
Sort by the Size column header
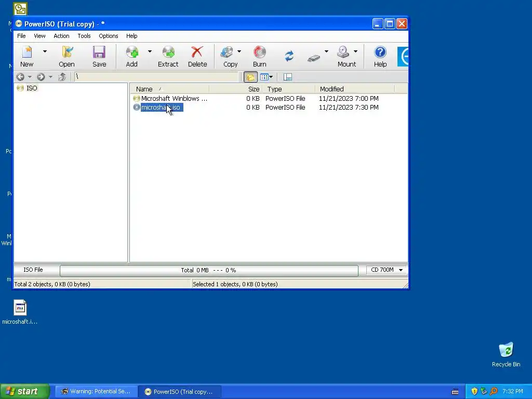click(x=236, y=89)
